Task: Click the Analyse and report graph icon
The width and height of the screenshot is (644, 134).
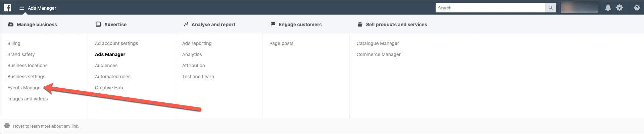Action: tap(186, 24)
